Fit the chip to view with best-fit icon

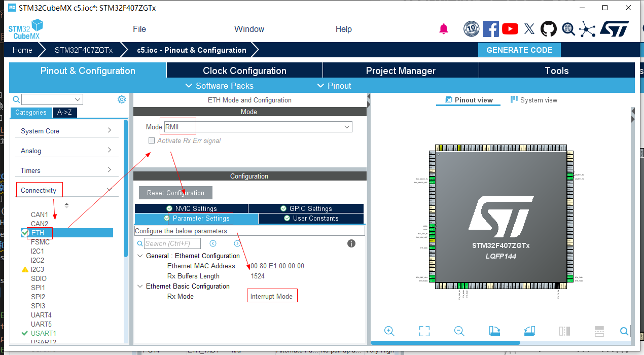(424, 331)
